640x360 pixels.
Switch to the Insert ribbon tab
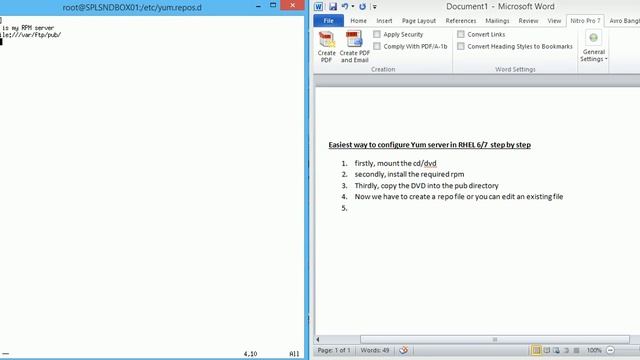pyautogui.click(x=384, y=20)
